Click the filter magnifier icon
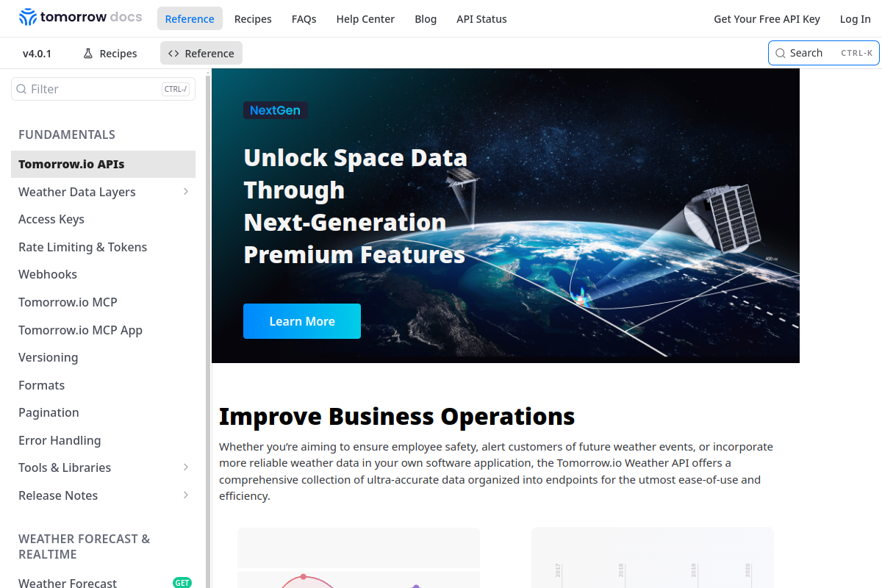 [22, 89]
